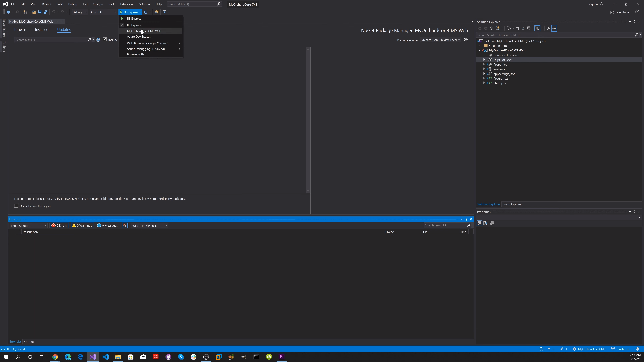Click the Save icon in toolbar
This screenshot has width=644, height=362.
coord(40,12)
